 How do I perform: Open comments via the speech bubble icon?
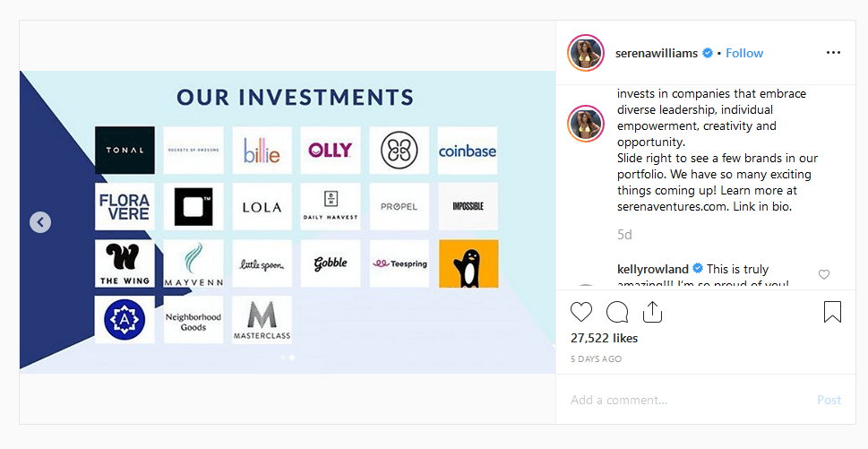click(617, 312)
